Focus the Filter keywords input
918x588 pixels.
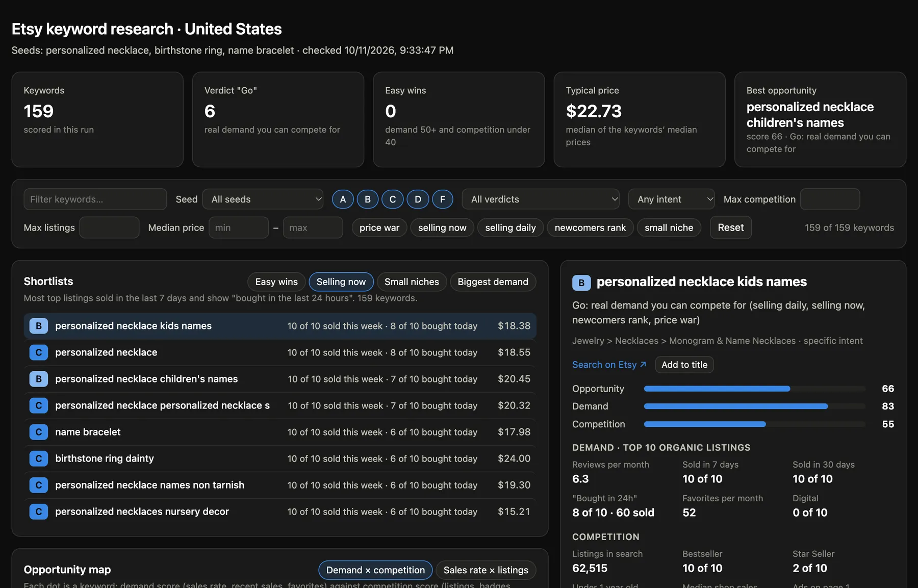(x=95, y=199)
